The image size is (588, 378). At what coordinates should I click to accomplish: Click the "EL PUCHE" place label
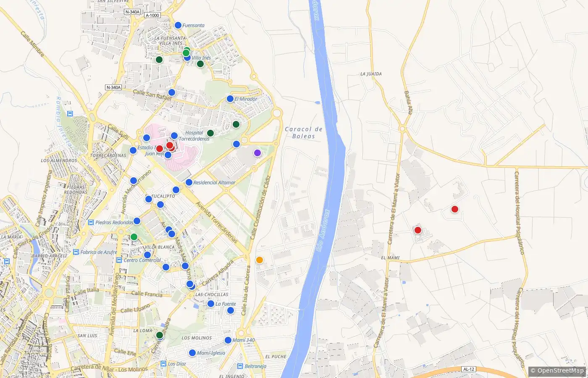click(x=276, y=357)
